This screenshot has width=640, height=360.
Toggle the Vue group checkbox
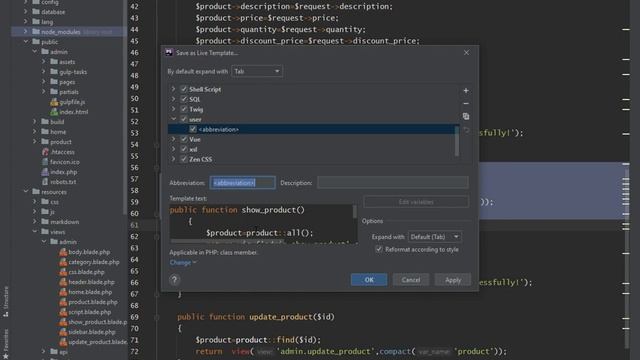tap(184, 139)
